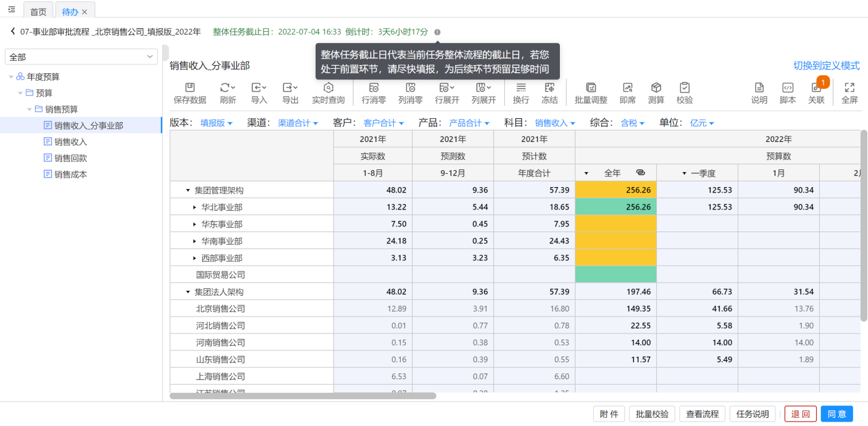Click the 冻结 freeze icon
The height and width of the screenshot is (426, 868).
pyautogui.click(x=549, y=88)
